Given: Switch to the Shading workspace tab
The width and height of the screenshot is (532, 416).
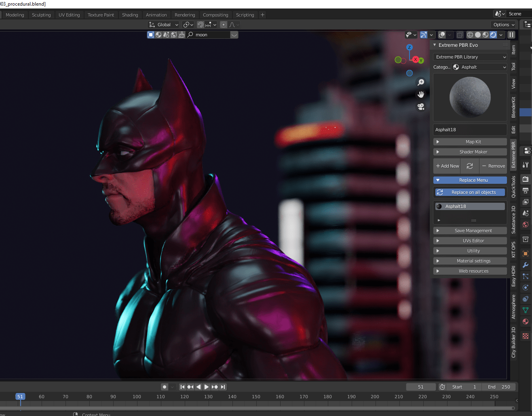Looking at the screenshot, I should pyautogui.click(x=130, y=15).
